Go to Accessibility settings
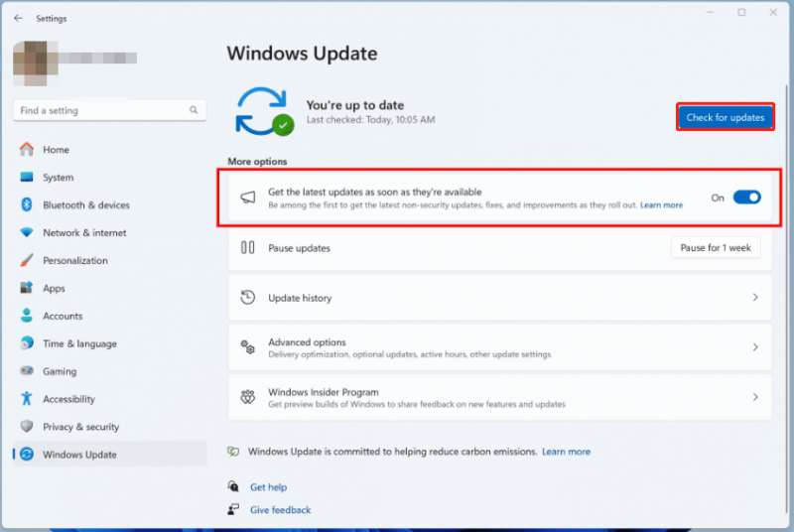The width and height of the screenshot is (794, 532). coord(110,399)
